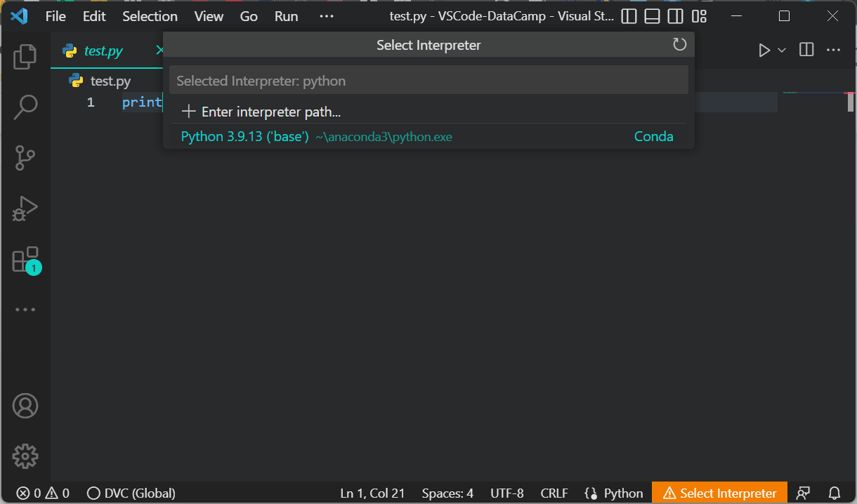Toggle the bottom panel layout button
Image resolution: width=857 pixels, height=504 pixels.
tap(652, 16)
